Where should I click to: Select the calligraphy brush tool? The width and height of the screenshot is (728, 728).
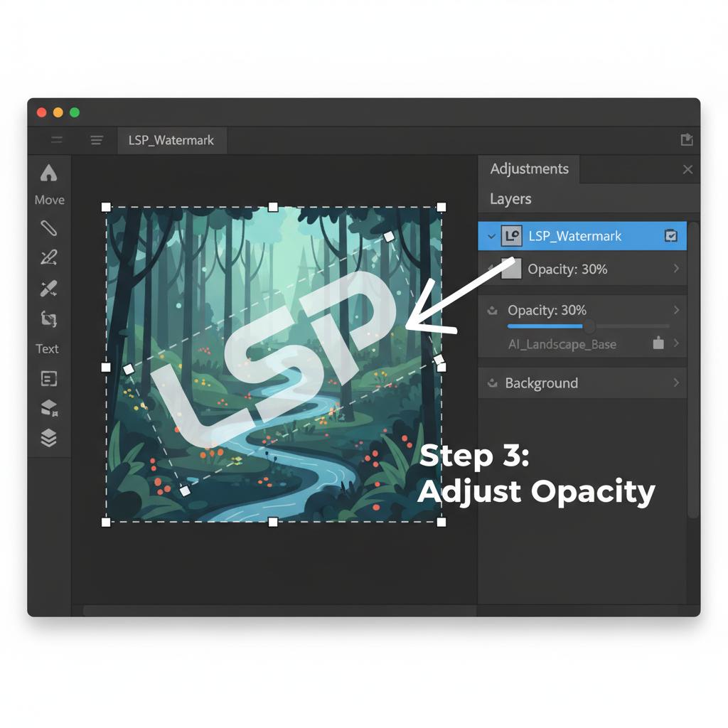[48, 257]
